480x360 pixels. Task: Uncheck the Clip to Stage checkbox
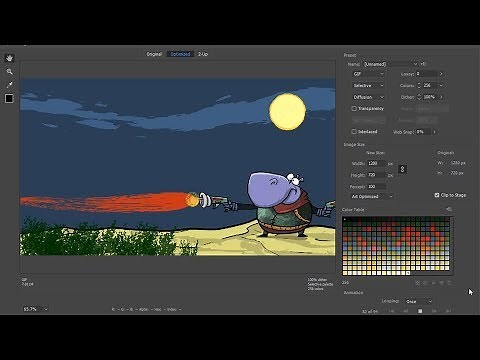(437, 195)
